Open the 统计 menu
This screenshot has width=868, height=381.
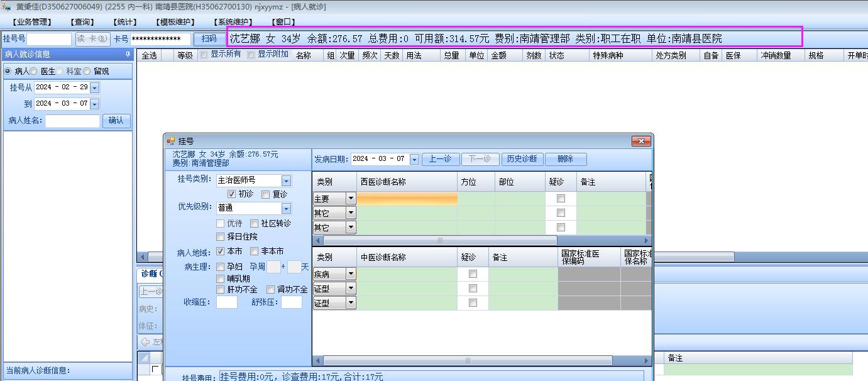point(125,22)
